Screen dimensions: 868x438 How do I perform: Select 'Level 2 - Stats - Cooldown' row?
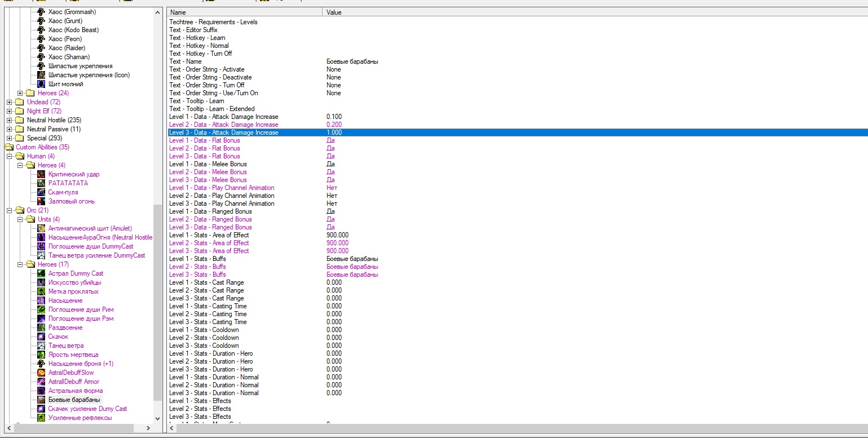518,338
